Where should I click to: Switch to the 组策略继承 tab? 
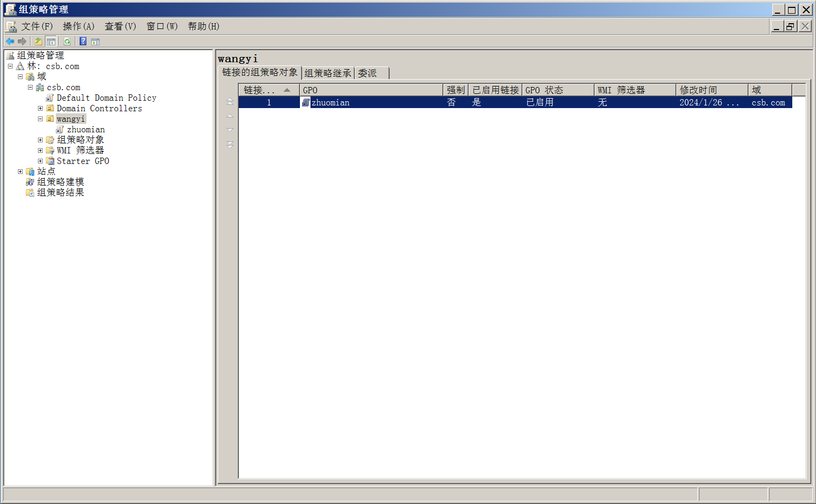coord(328,73)
